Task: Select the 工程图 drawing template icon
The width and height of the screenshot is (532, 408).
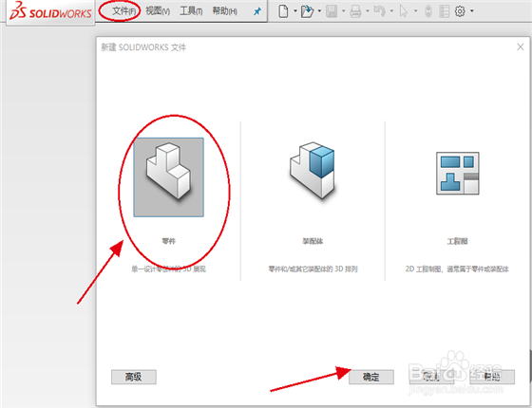Action: click(457, 173)
